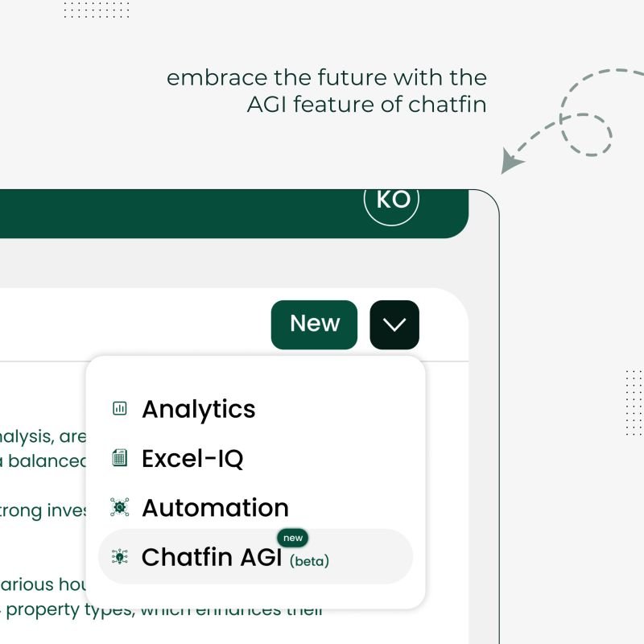Viewport: 644px width, 644px height.
Task: Click the Chatfin AGI lightbulb icon
Action: (119, 557)
